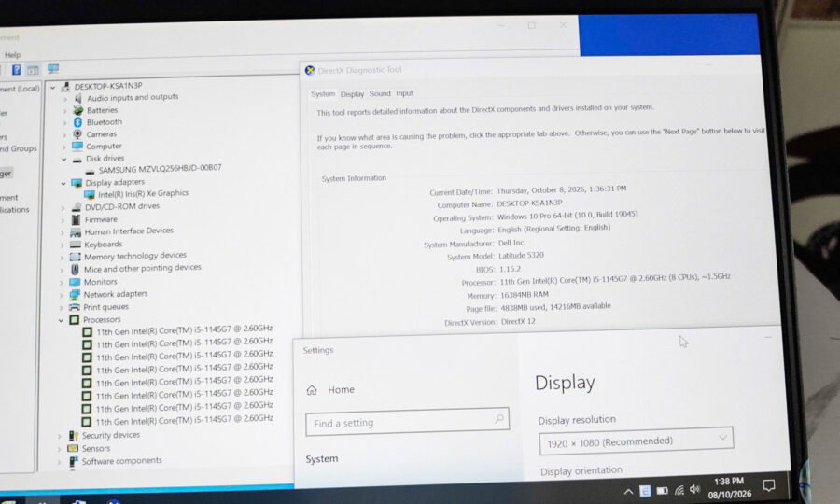
Task: Select the Network adapters icon
Action: [x=75, y=295]
